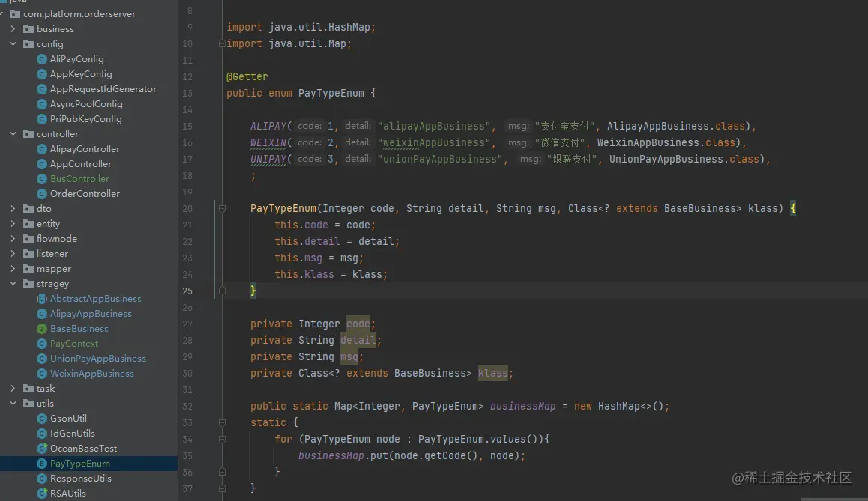
Task: Expand the flownode package folder
Action: point(13,238)
